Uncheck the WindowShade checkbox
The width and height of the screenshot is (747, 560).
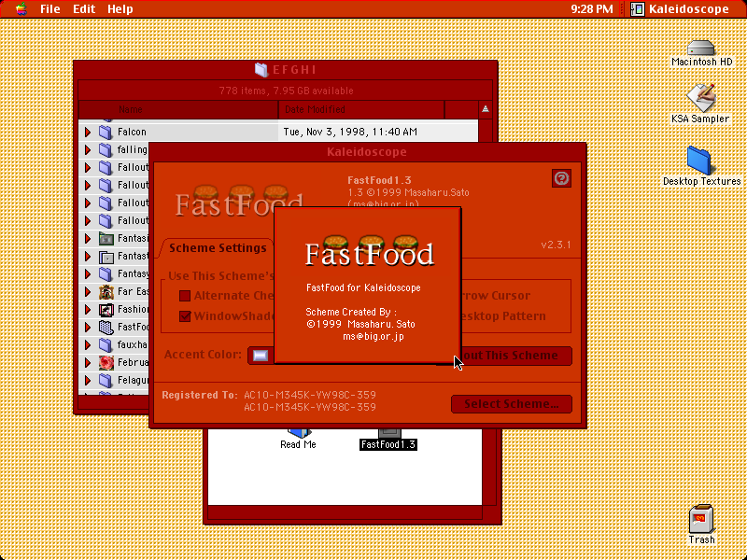185,316
